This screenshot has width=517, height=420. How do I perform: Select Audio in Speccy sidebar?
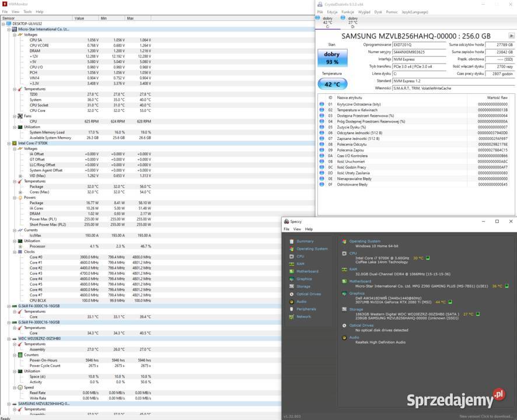click(301, 302)
